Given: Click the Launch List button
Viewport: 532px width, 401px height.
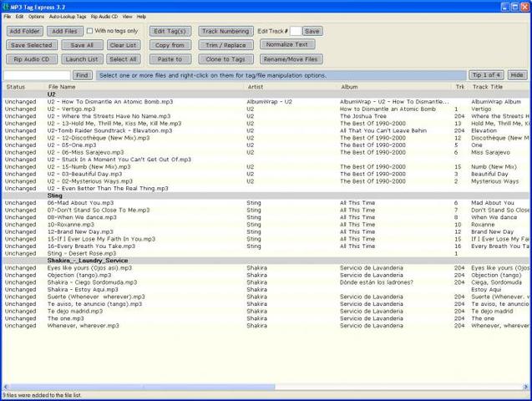Looking at the screenshot, I should pyautogui.click(x=82, y=59).
